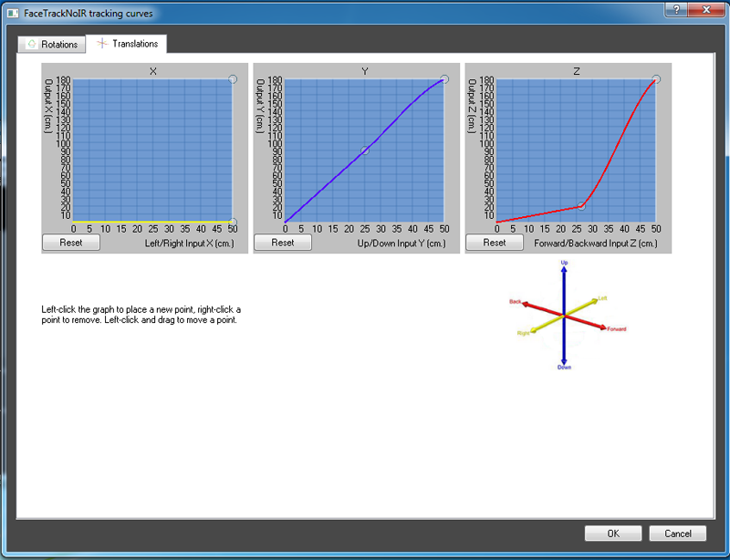Image resolution: width=730 pixels, height=560 pixels.
Task: Click the 'Left-click the graph' instruction text
Action: tap(141, 315)
